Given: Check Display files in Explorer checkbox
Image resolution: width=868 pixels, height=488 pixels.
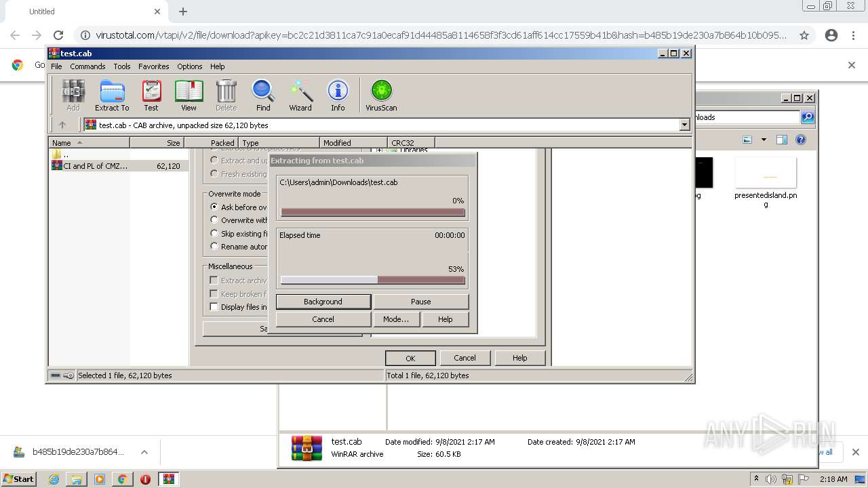Looking at the screenshot, I should [x=214, y=307].
